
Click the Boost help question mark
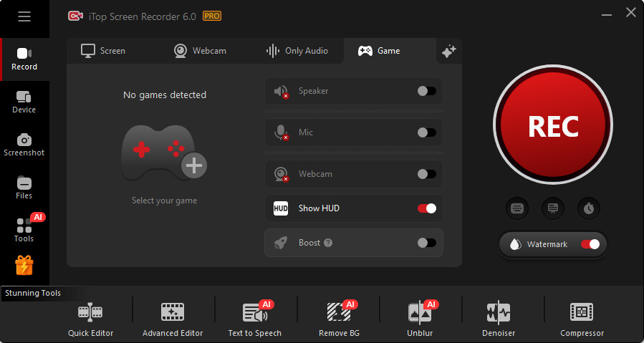pos(328,243)
